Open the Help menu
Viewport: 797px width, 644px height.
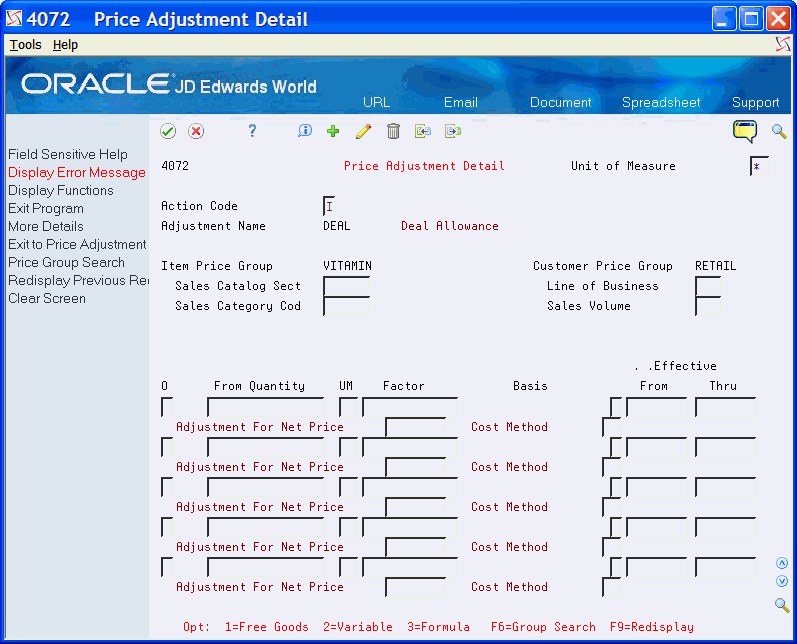click(65, 45)
